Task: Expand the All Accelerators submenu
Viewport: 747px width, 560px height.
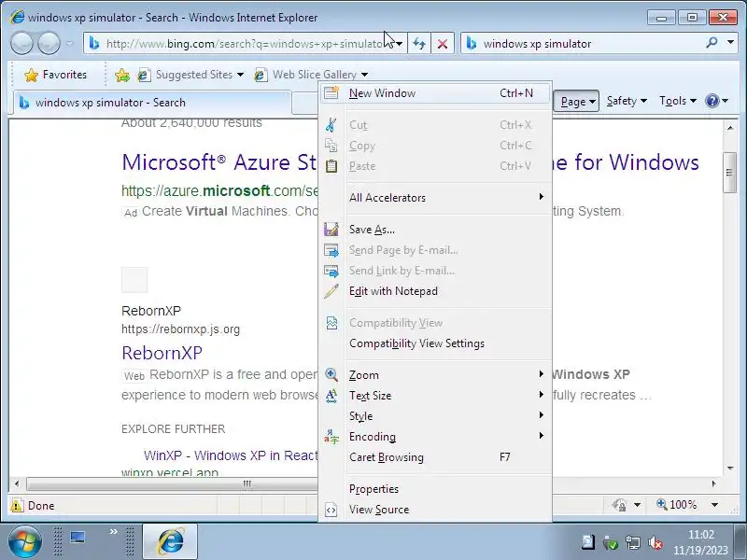Action: 435,197
